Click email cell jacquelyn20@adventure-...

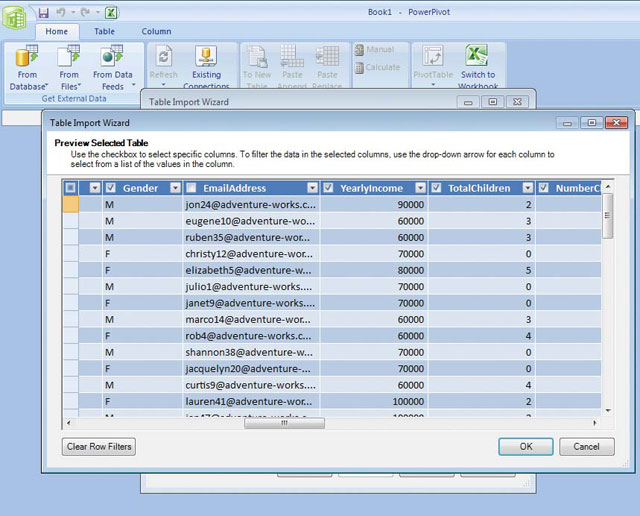coord(251,369)
